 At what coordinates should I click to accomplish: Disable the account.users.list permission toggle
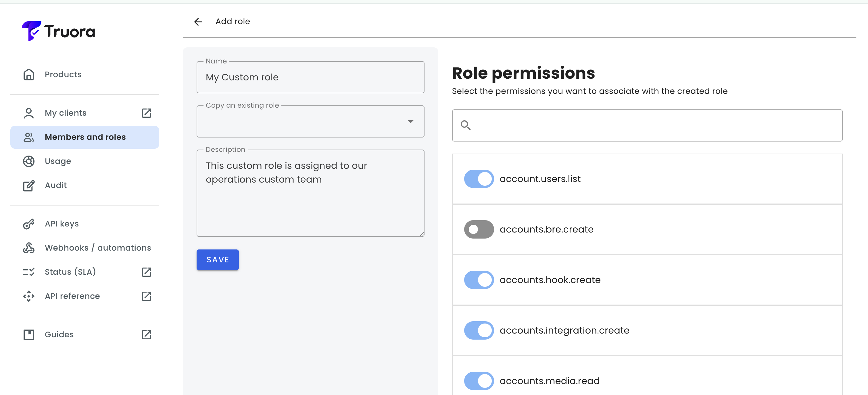coord(479,179)
